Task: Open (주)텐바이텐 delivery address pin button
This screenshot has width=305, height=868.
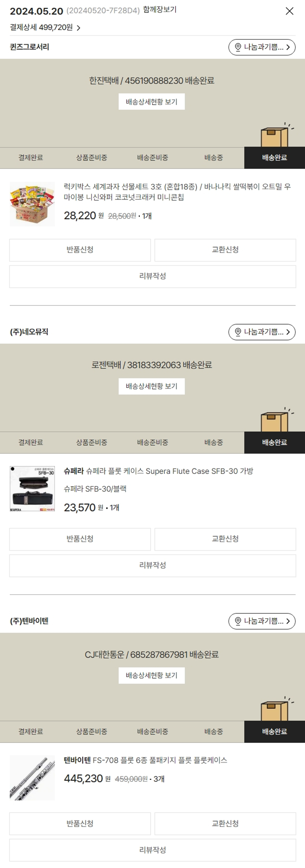Action: coord(262,621)
